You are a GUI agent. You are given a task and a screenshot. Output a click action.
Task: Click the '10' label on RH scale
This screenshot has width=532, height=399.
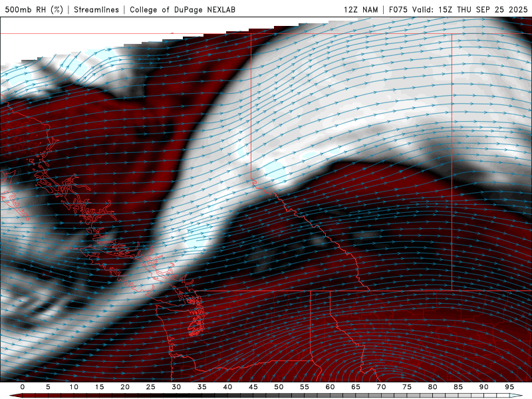(x=74, y=387)
